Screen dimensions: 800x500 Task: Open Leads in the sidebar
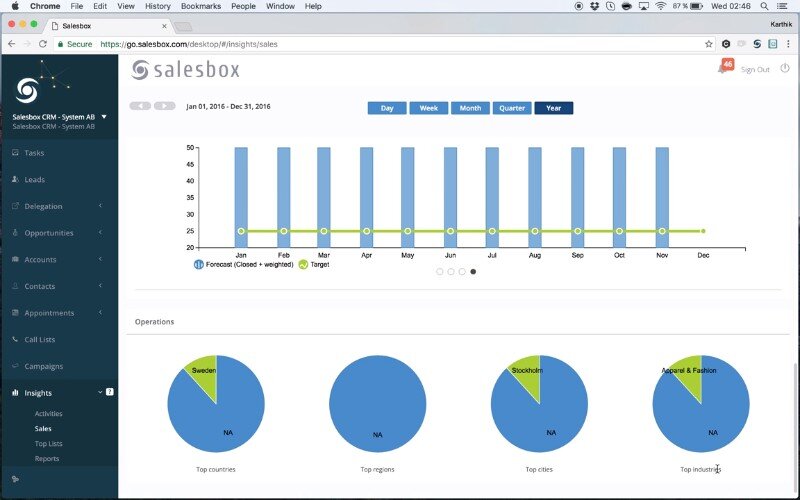(x=34, y=180)
